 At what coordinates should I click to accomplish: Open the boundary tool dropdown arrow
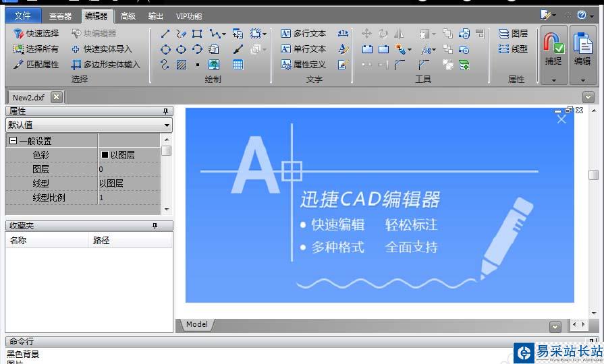pyautogui.click(x=265, y=34)
